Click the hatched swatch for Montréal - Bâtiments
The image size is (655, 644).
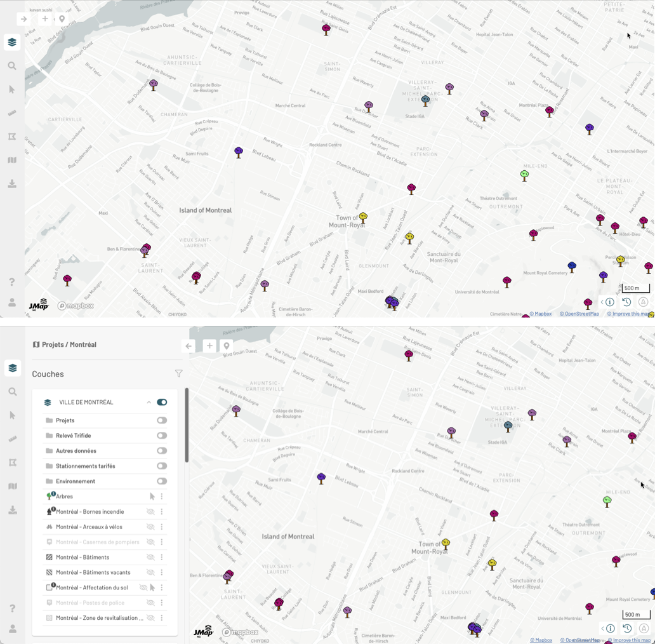coord(50,558)
